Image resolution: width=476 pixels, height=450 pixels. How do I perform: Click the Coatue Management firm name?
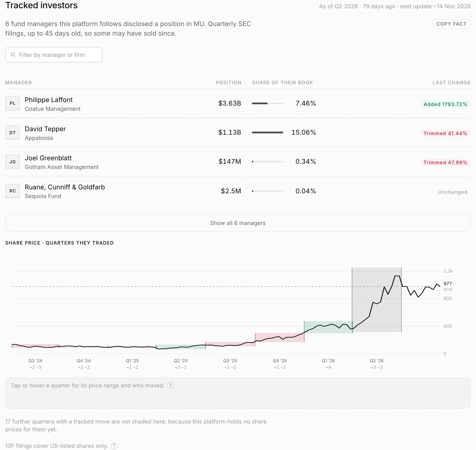(53, 109)
